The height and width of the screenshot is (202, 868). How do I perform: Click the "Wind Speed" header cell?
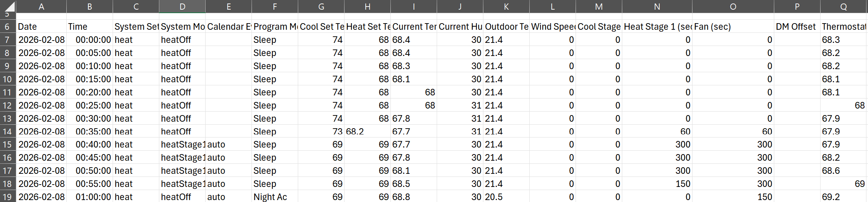(x=552, y=27)
